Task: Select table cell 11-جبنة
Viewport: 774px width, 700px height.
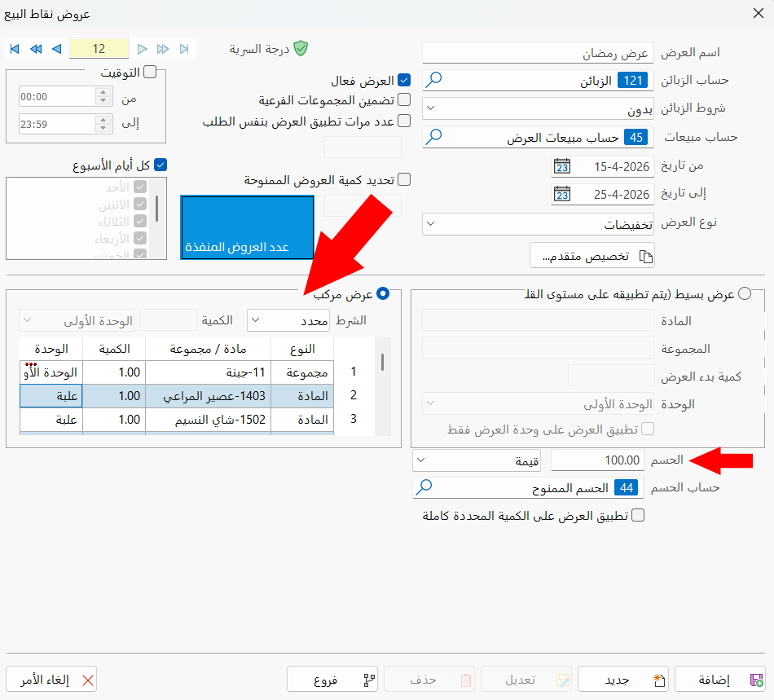Action: (x=209, y=372)
